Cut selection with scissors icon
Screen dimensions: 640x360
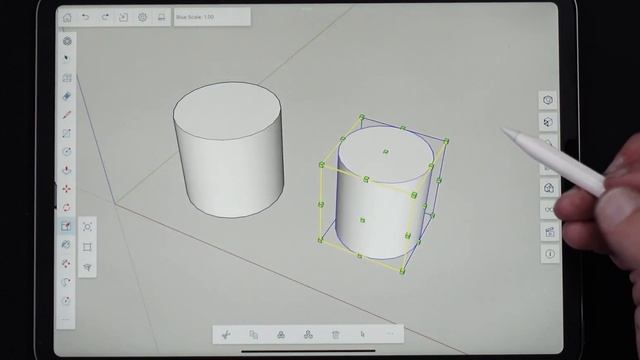pos(226,335)
